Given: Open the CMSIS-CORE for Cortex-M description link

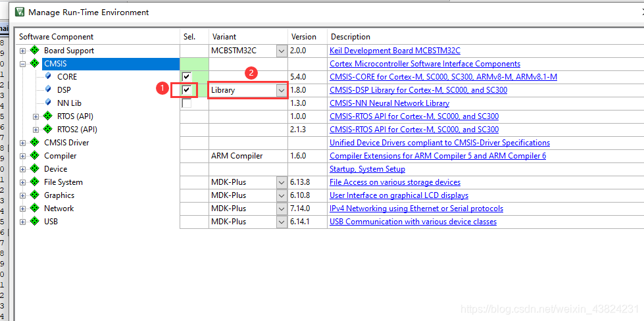Looking at the screenshot, I should 443,77.
